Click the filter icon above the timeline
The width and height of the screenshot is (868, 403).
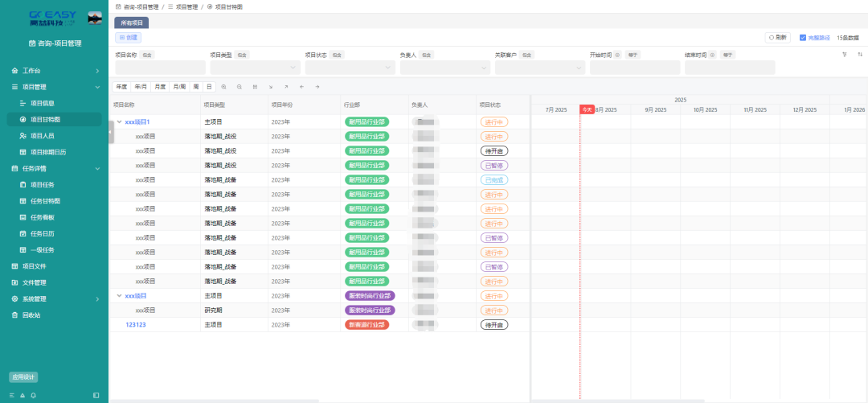[x=844, y=55]
